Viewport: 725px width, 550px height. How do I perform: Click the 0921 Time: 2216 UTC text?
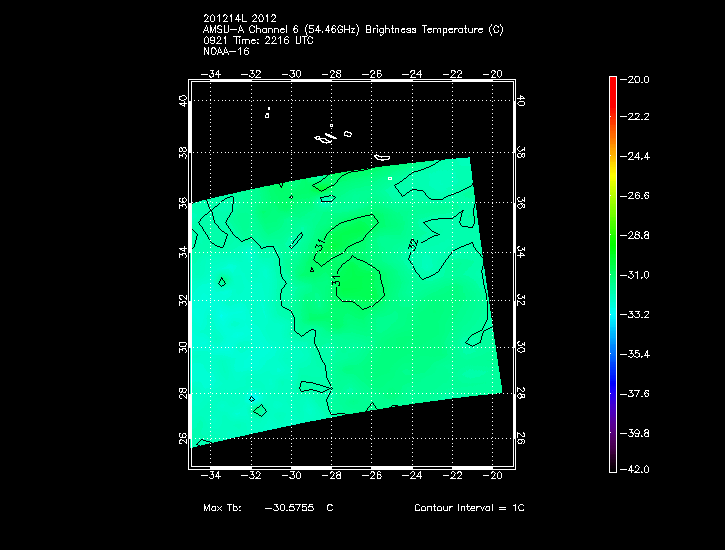click(x=257, y=40)
